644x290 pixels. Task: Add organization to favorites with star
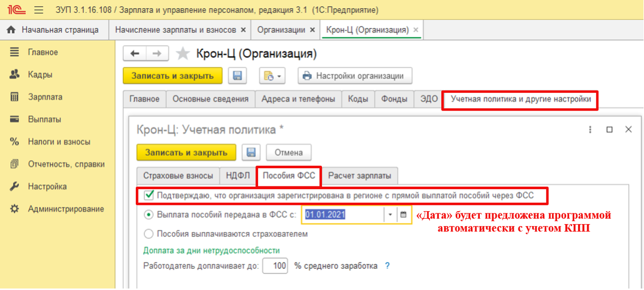183,54
